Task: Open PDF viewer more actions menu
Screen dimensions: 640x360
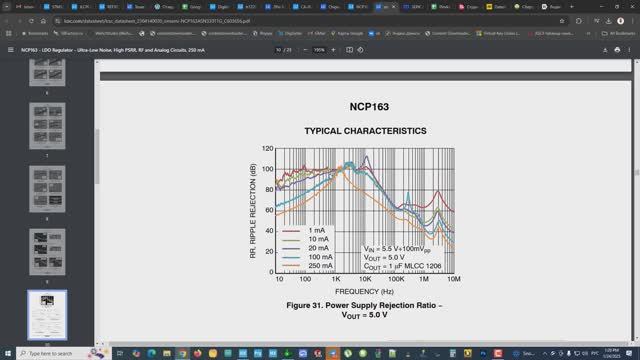Action: [629, 50]
